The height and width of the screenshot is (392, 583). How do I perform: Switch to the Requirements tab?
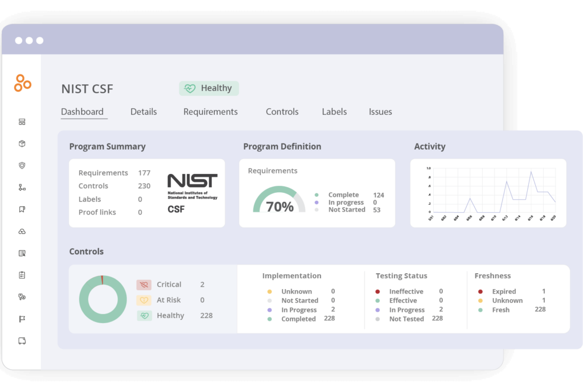(x=210, y=112)
